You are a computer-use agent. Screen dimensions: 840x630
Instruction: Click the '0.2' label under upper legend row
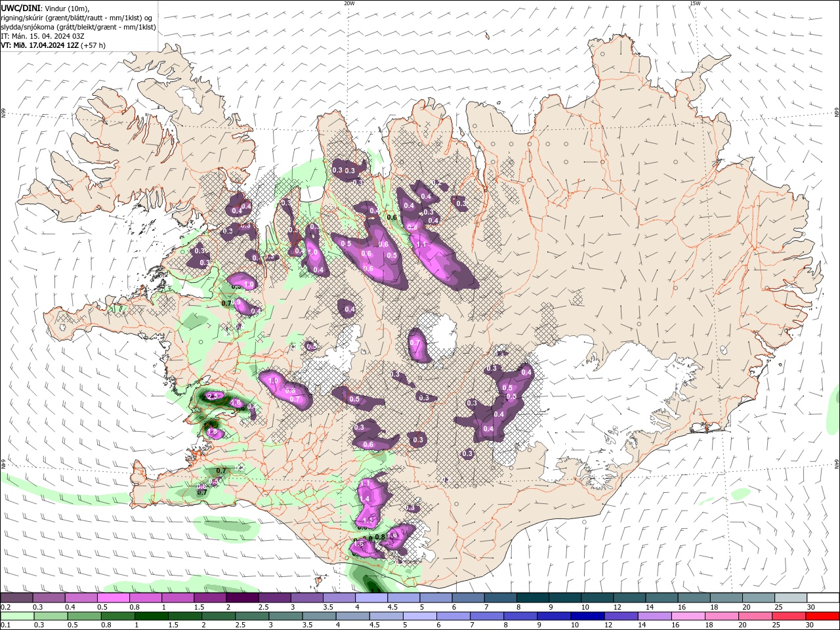5,607
